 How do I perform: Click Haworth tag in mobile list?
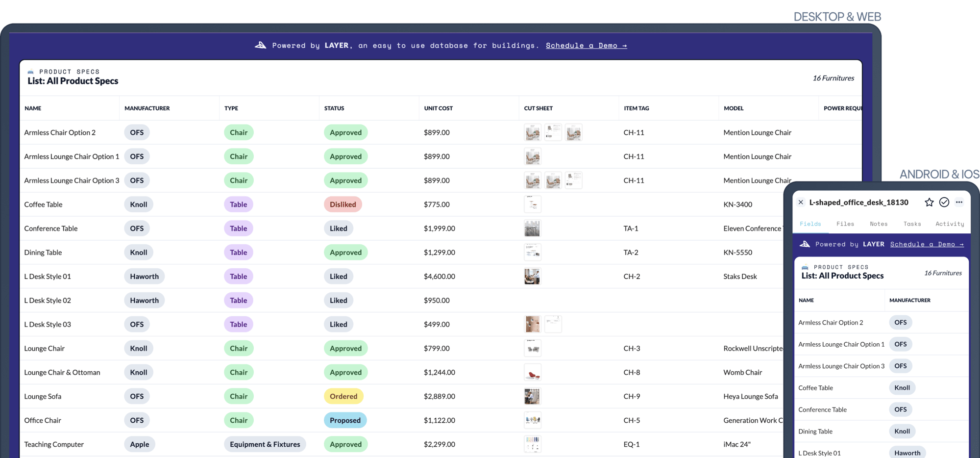coord(907,453)
